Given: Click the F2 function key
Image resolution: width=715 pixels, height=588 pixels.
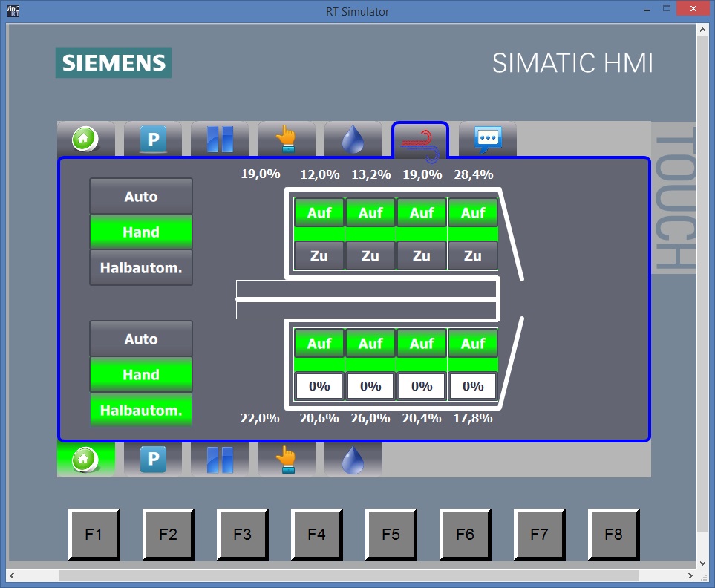Looking at the screenshot, I should point(169,535).
